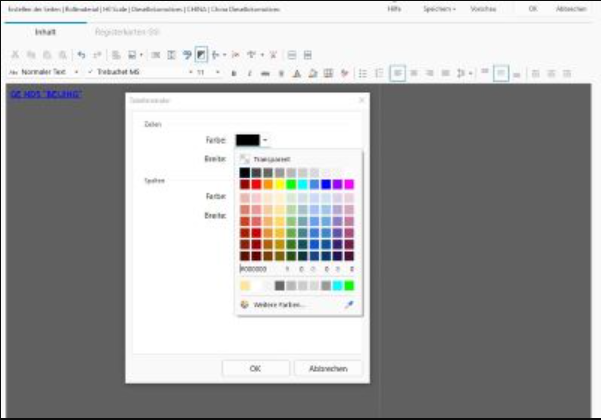Screen dimensions: 601x420
Task: Close the table border dialog with X
Action: pos(361,101)
